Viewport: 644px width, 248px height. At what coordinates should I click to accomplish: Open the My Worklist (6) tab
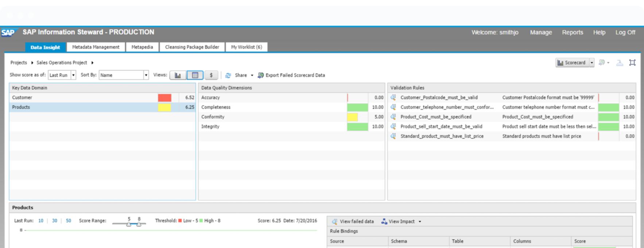[x=247, y=47]
